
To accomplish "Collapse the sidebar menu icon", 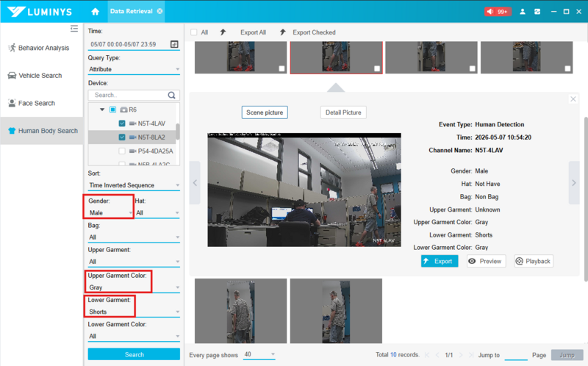I will 74,29.
